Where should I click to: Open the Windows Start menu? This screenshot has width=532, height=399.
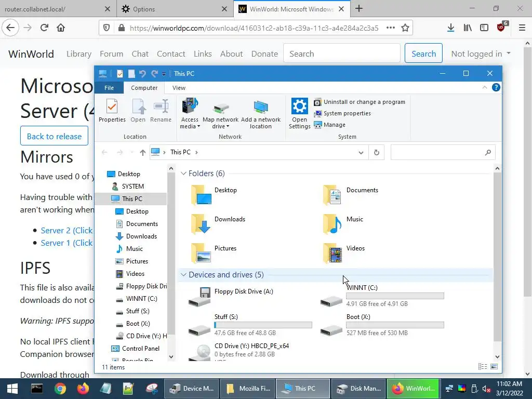pyautogui.click(x=12, y=389)
